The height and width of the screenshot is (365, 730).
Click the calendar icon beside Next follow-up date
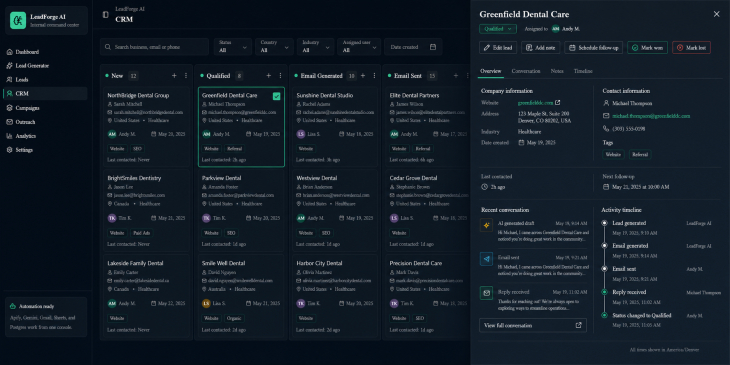606,187
